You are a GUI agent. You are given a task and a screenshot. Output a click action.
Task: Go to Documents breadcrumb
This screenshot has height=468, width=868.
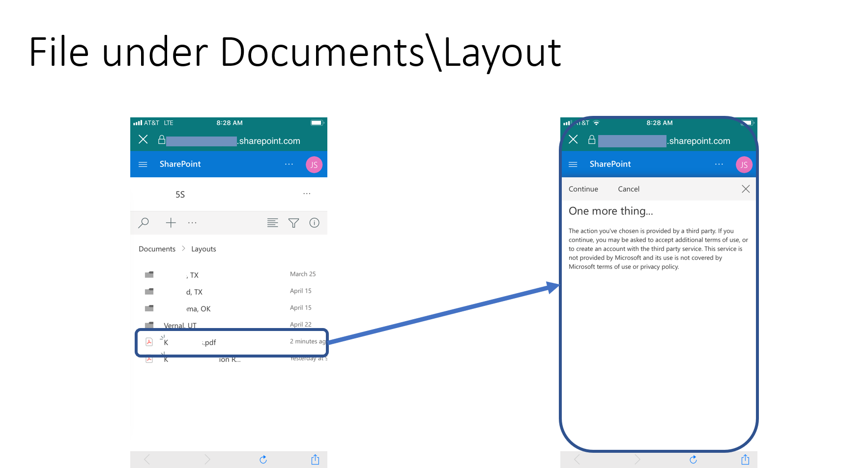[157, 249]
